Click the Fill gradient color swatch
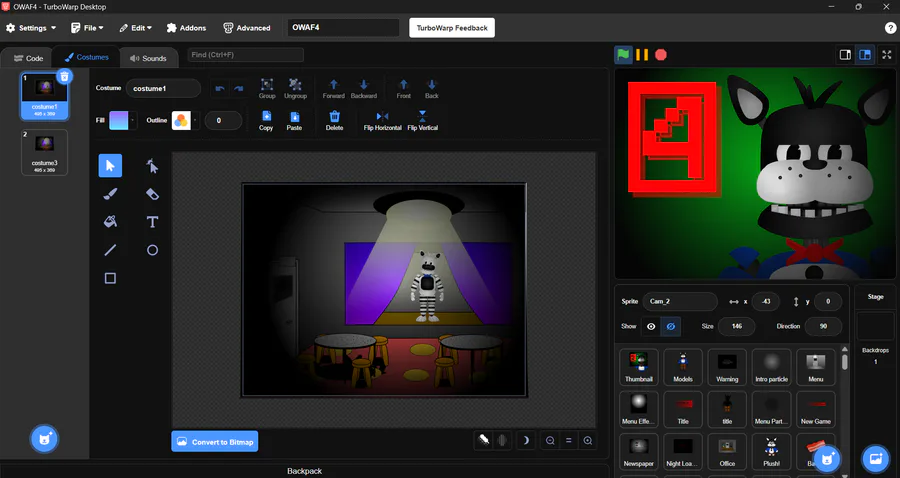 [119, 121]
